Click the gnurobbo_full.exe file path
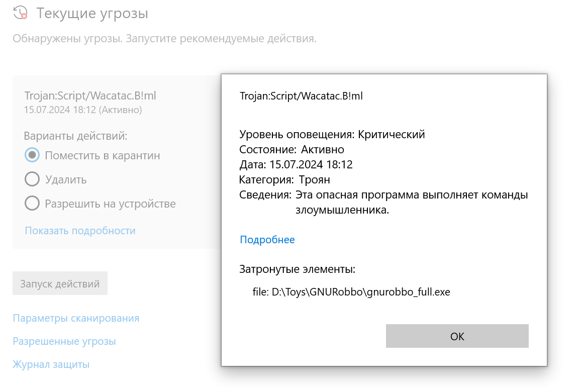The image size is (582, 392). tap(351, 292)
